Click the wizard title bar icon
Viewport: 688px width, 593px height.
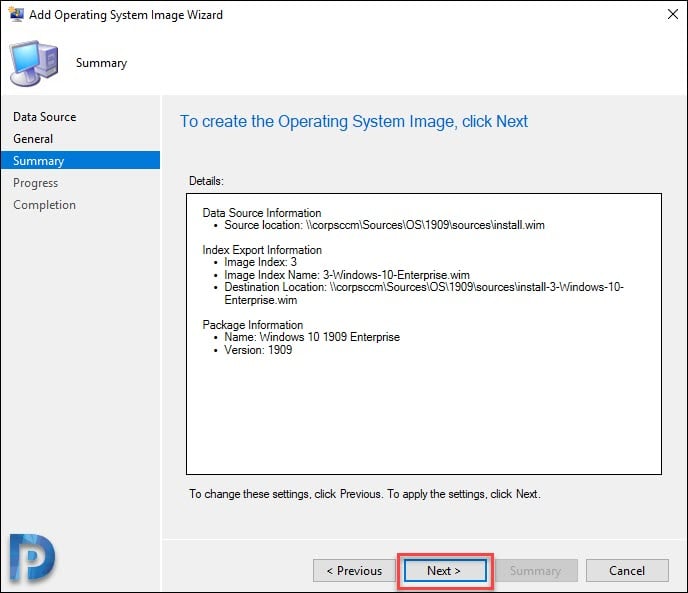[x=16, y=14]
